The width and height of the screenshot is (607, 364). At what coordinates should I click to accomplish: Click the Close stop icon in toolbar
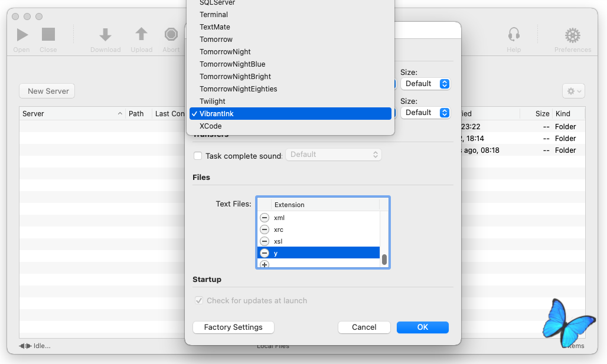[48, 34]
